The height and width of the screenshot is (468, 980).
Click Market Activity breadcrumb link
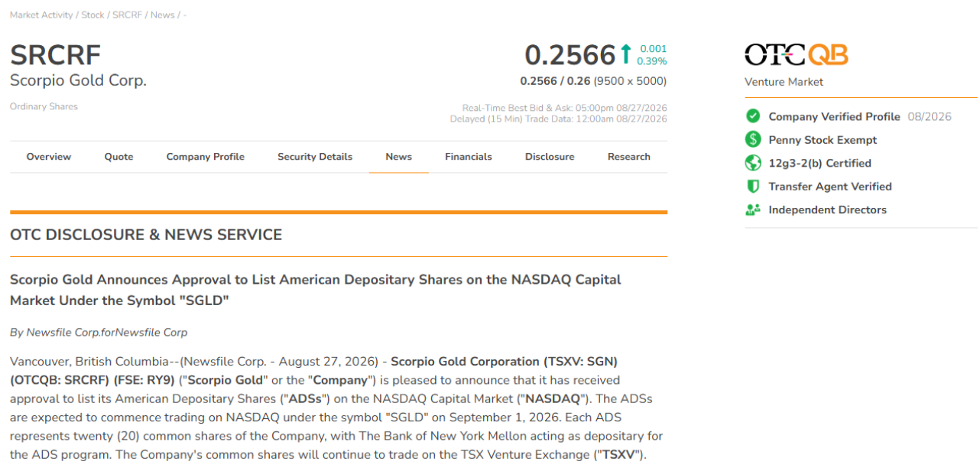click(41, 15)
